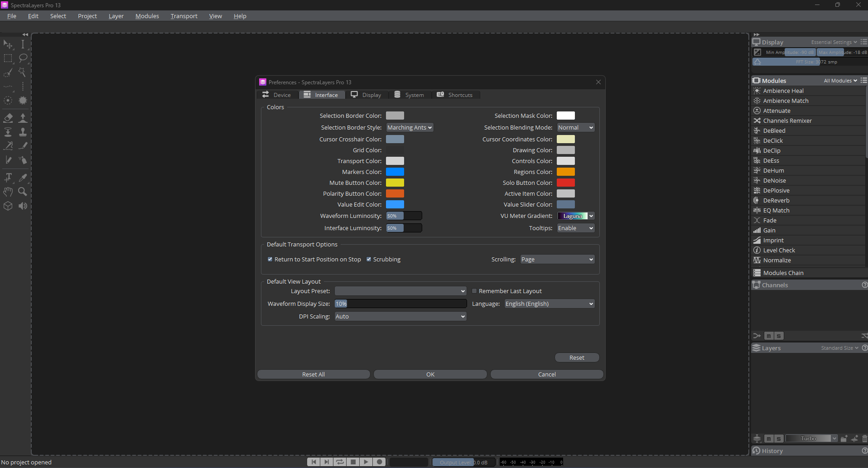Open the DPI Scaling dropdown
Image resolution: width=868 pixels, height=468 pixels.
tap(400, 317)
